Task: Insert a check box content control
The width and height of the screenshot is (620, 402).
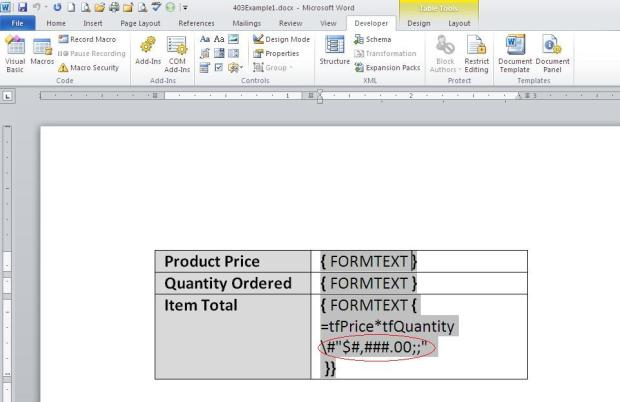Action: click(x=219, y=68)
